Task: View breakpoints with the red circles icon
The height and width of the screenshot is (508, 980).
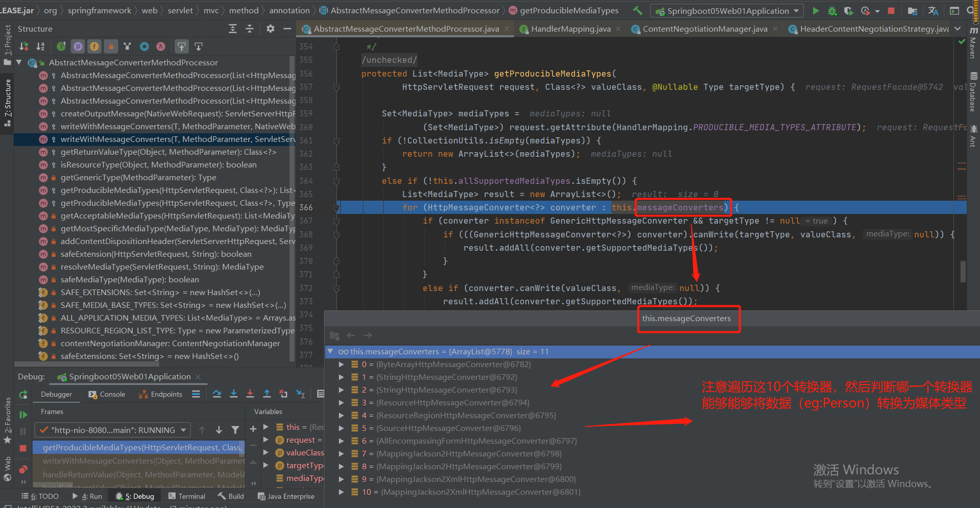Action: 23,469
